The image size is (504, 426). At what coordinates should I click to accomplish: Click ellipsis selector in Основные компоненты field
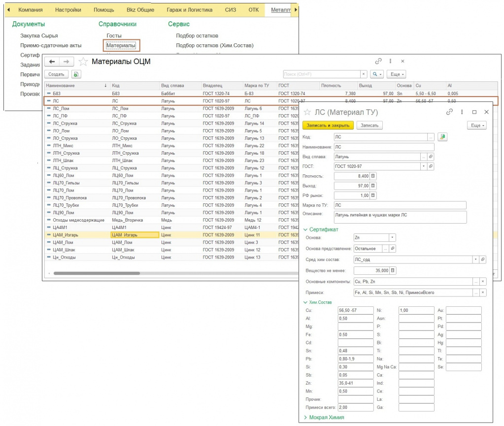click(x=476, y=281)
